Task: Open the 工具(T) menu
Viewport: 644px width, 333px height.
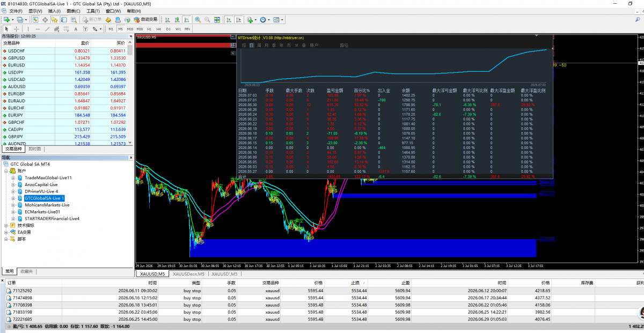Action: (x=93, y=11)
